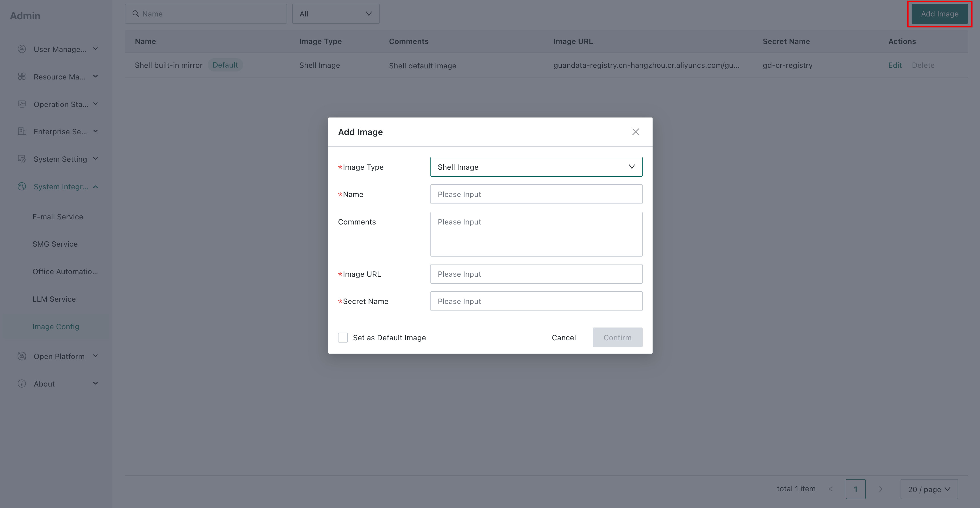Click the Enterprise Settings sidebar icon
Screen dimensions: 980x508
[22, 131]
